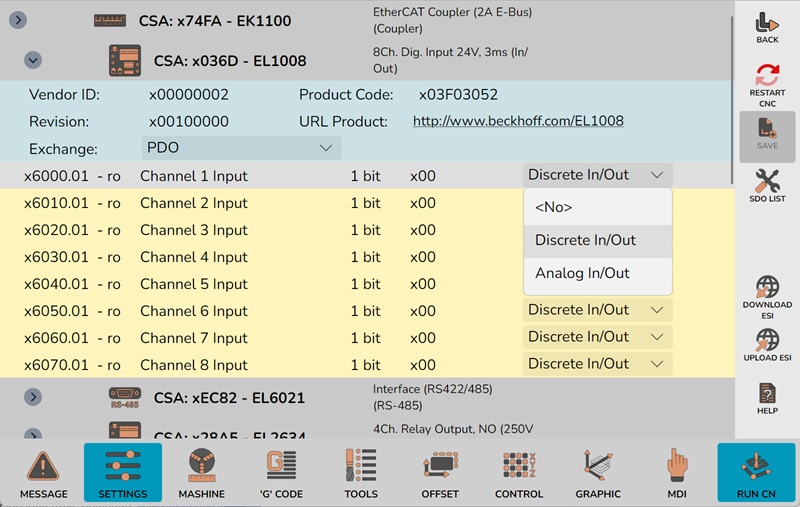Open the MESSAGE warning tab

(x=44, y=472)
